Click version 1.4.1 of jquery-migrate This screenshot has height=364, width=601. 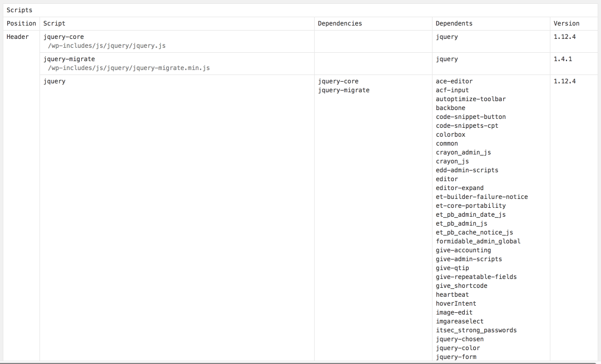click(563, 59)
